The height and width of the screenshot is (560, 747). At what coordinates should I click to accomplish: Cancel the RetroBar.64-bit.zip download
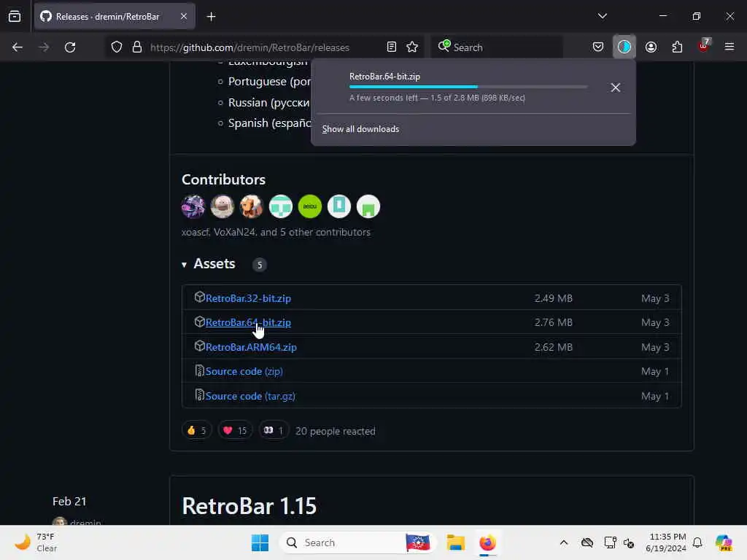[616, 87]
